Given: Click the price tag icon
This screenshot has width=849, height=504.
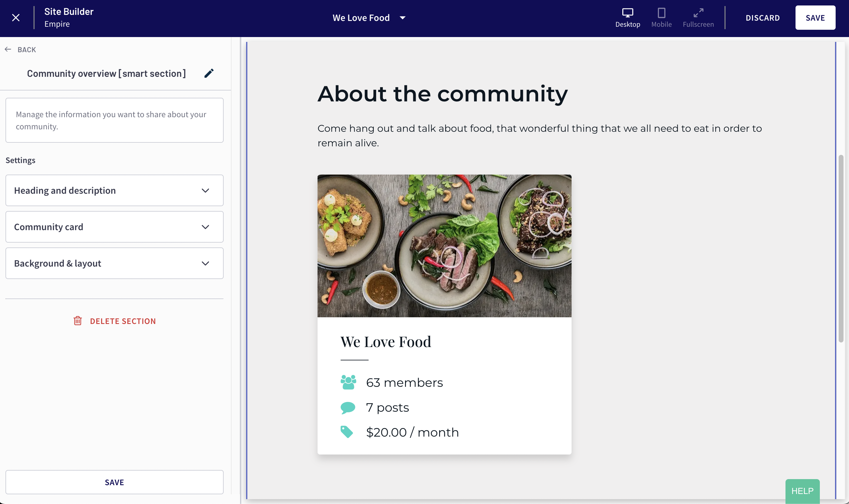Looking at the screenshot, I should [x=347, y=432].
